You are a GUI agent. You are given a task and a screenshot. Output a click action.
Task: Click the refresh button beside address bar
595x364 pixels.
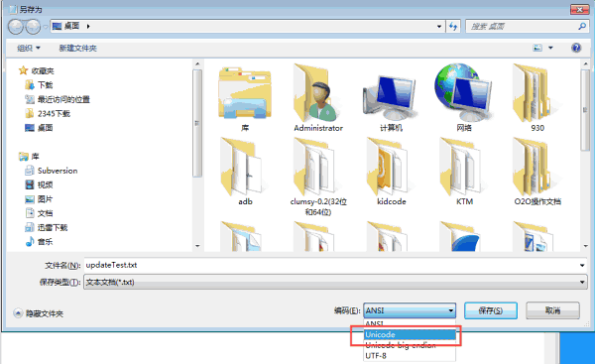(x=453, y=26)
